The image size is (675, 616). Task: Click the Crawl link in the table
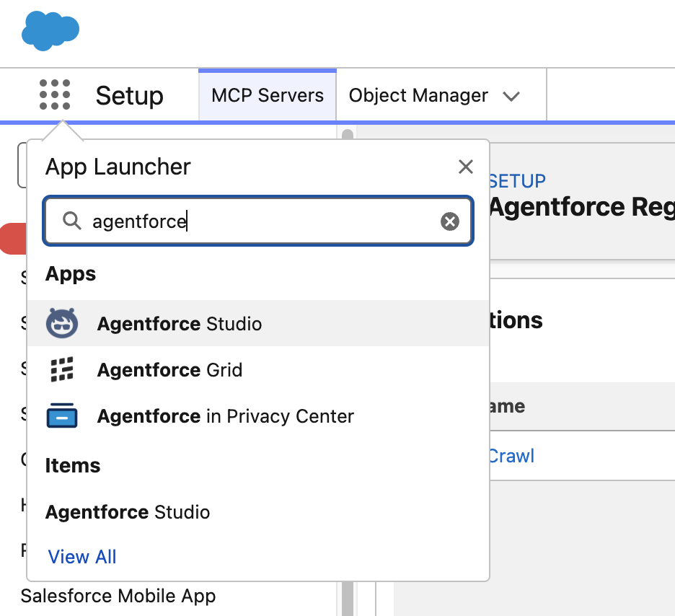[511, 456]
